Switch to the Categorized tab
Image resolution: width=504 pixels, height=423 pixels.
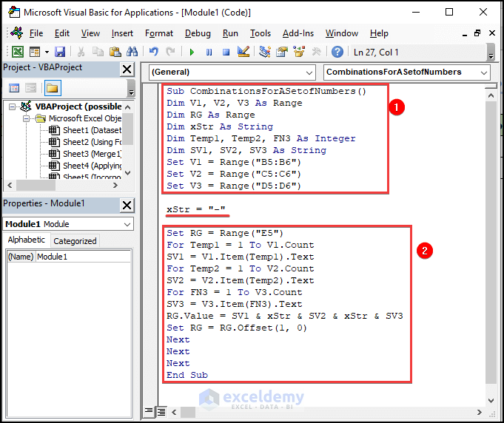tap(75, 241)
